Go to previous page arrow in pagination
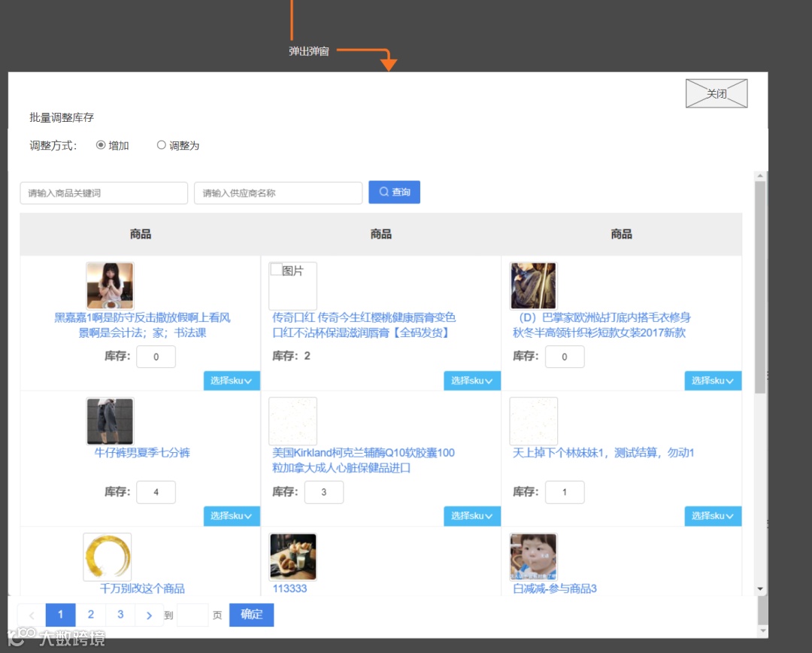This screenshot has height=653, width=812. 31,615
